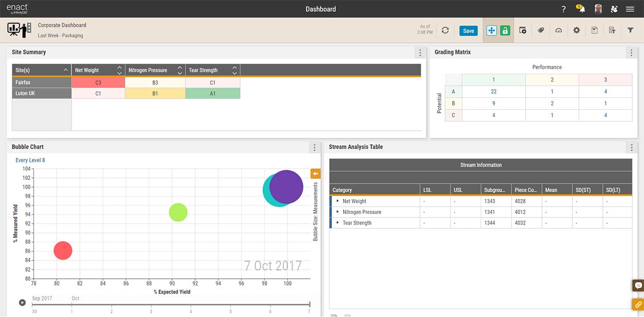644x317 pixels.
Task: Click the enact logo
Action: [x=17, y=9]
